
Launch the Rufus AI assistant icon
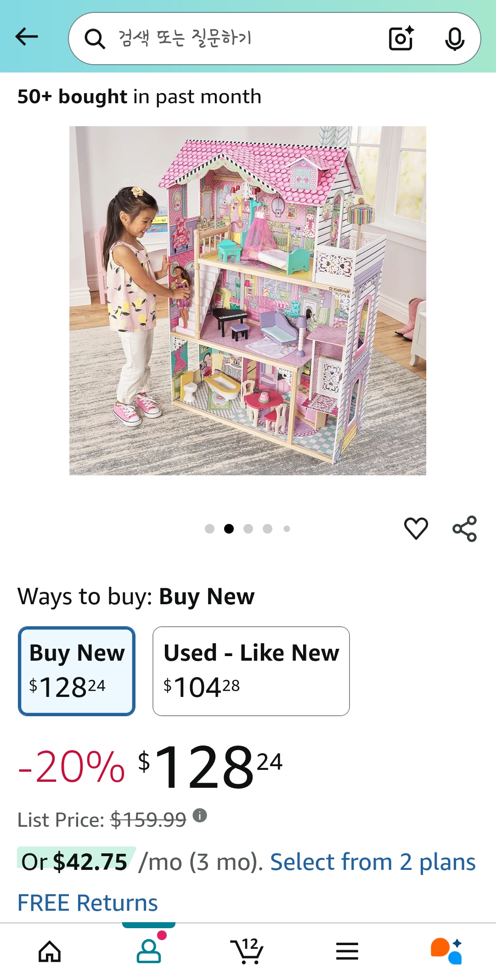click(446, 951)
